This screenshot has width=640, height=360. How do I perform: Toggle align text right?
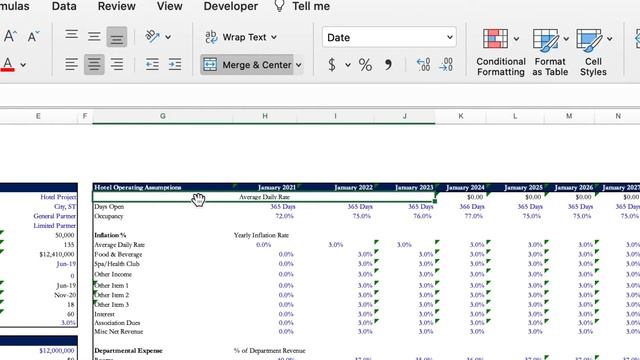[x=117, y=64]
